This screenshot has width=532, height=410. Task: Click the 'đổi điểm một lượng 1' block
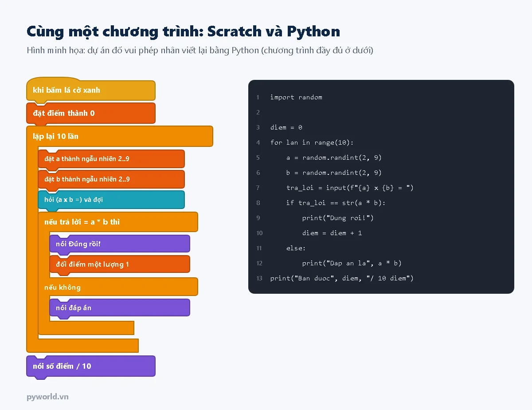(120, 264)
